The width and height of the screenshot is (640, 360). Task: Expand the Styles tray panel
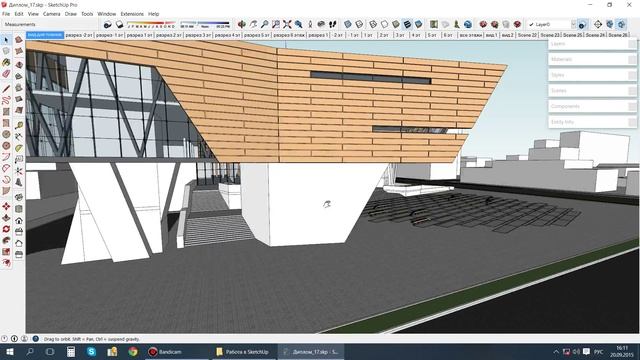[x=592, y=75]
